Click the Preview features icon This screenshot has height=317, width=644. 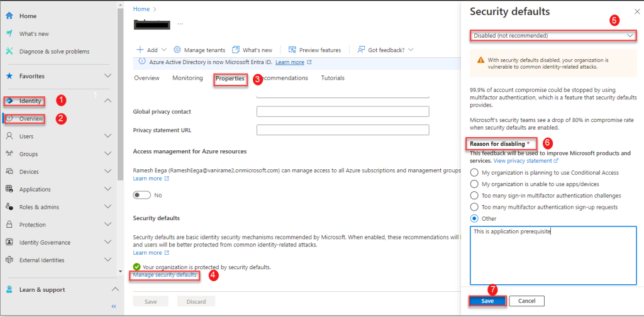pyautogui.click(x=292, y=50)
